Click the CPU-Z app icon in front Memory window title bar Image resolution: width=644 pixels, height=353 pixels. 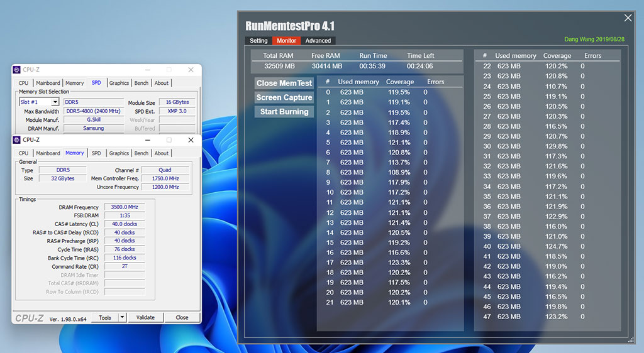coord(17,140)
